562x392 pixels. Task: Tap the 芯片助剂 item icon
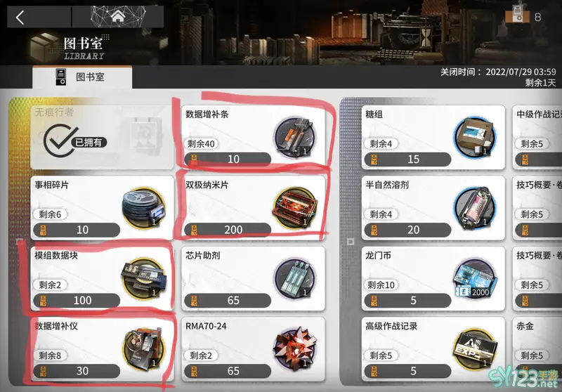tap(294, 279)
